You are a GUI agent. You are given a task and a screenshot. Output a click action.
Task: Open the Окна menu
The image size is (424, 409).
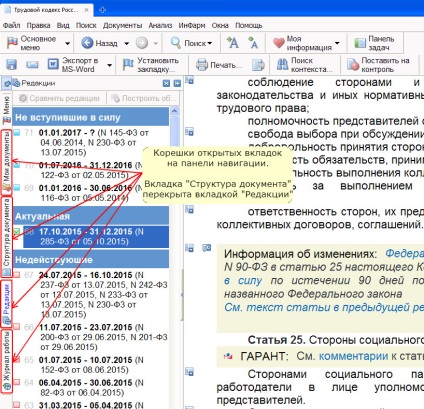pos(220,25)
